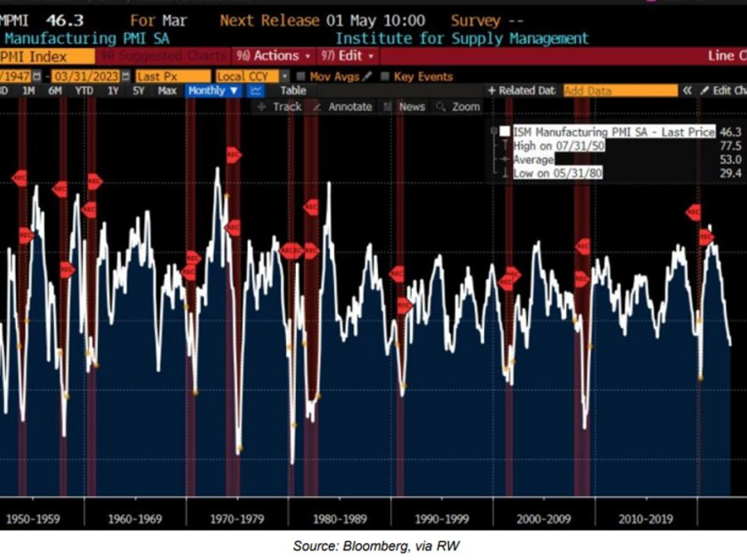The width and height of the screenshot is (747, 560).
Task: Click the 1950-1959 axis label
Action: tap(33, 519)
